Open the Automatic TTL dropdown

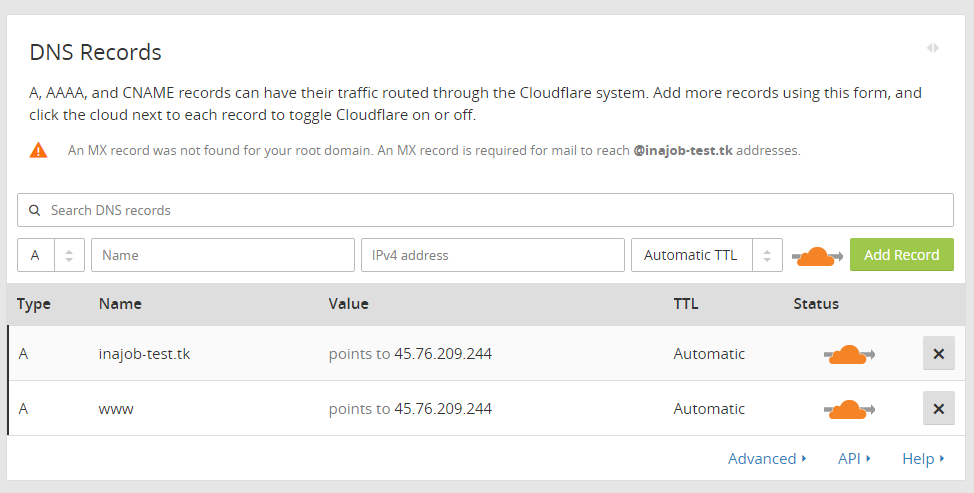coord(706,255)
